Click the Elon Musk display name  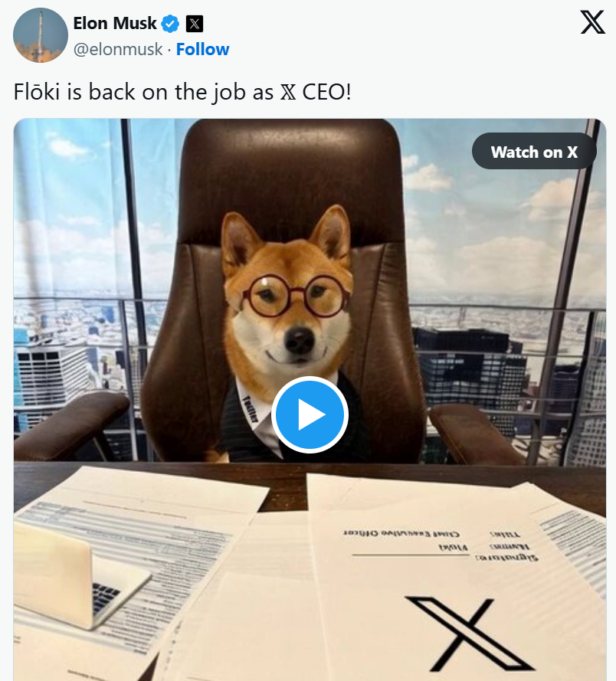coord(114,23)
